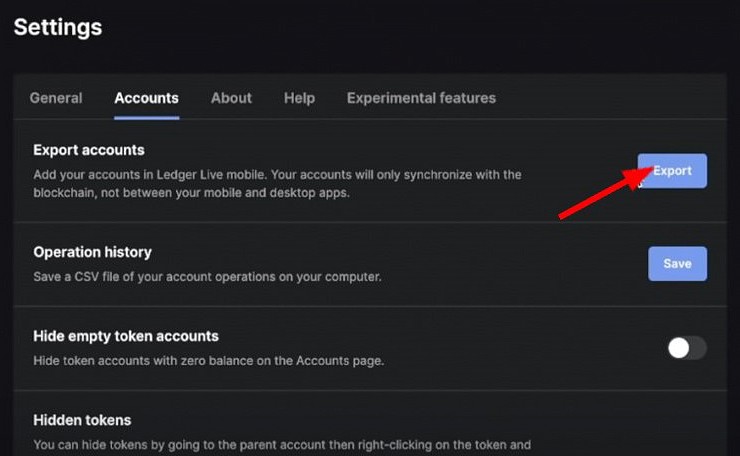Click Save for Operation history
The height and width of the screenshot is (456, 740).
tap(677, 264)
